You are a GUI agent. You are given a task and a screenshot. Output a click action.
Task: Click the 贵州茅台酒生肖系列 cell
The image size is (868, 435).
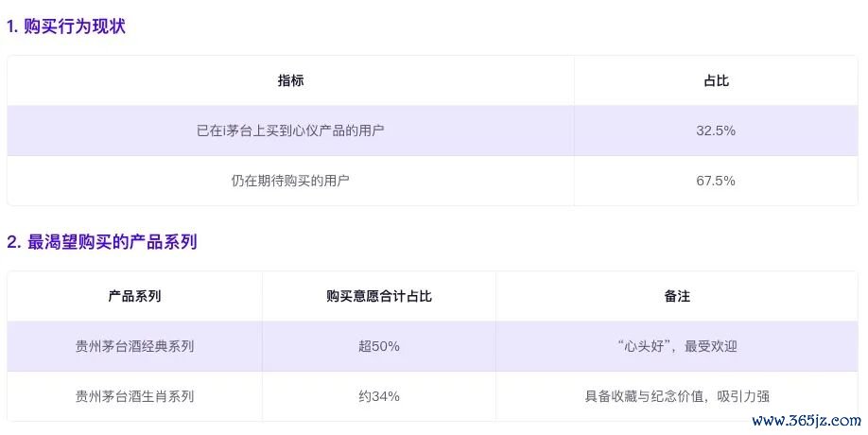(x=134, y=396)
